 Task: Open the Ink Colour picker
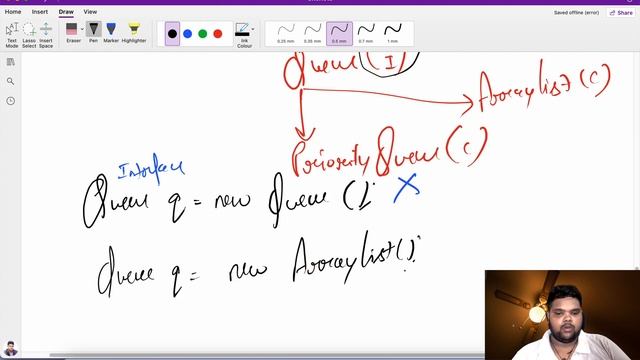coord(243,35)
